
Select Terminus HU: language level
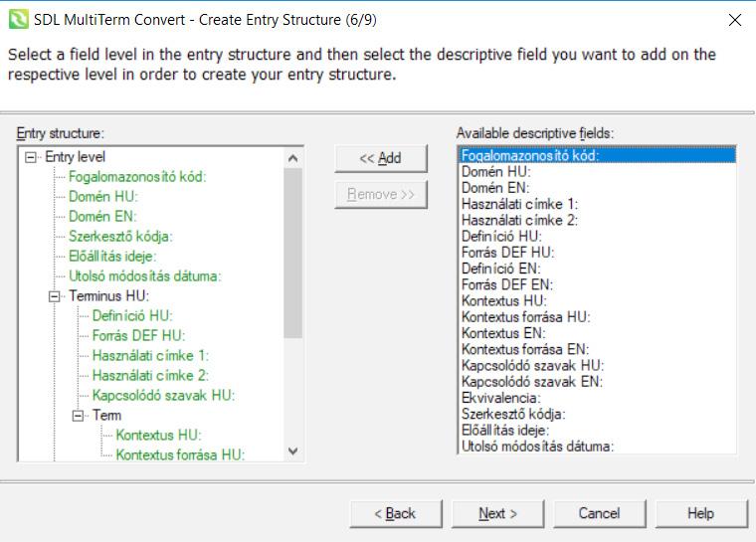(x=109, y=296)
